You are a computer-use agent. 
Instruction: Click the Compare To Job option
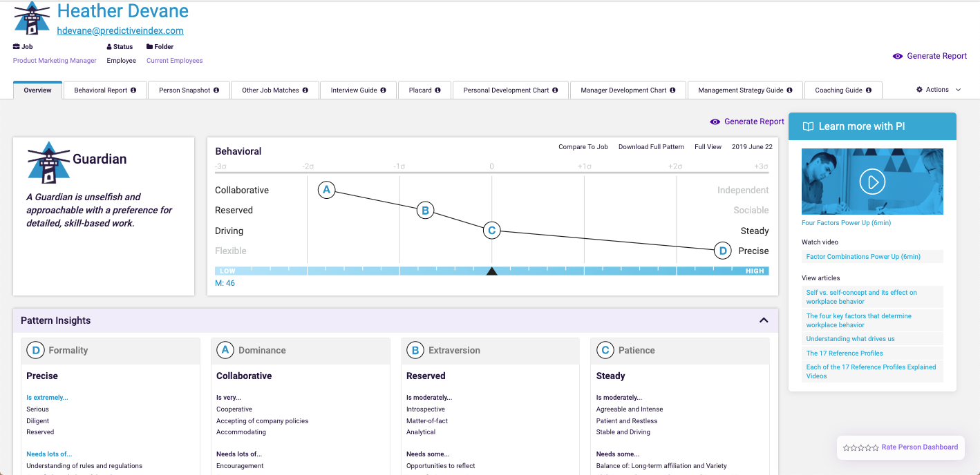coord(583,147)
